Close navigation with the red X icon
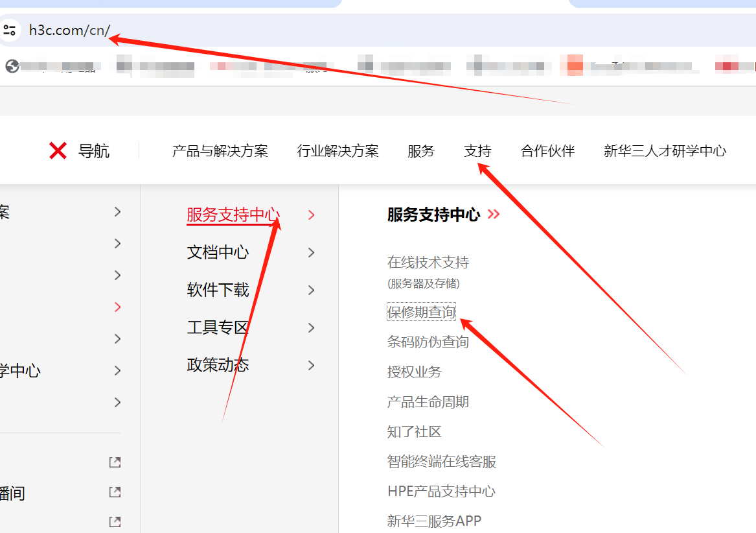756x533 pixels. tap(58, 150)
